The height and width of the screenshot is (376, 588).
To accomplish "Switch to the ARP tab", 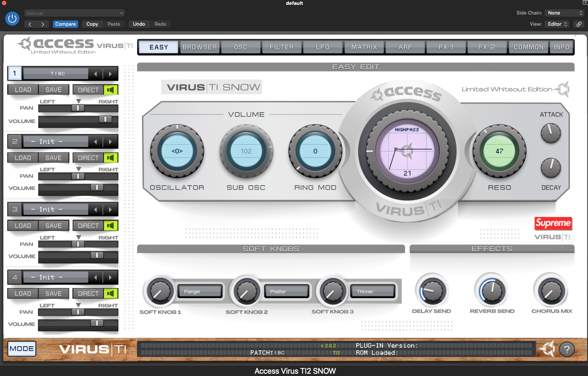I will click(x=405, y=47).
